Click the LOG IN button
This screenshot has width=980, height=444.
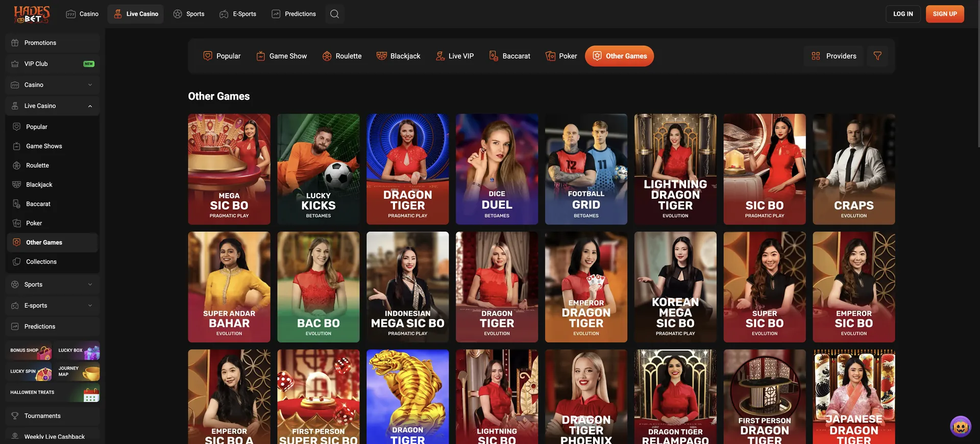click(903, 14)
